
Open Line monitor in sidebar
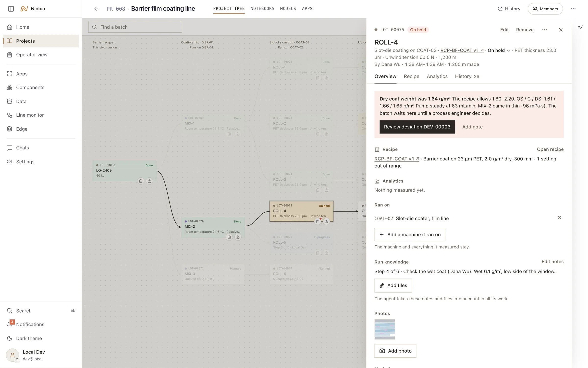41,115
